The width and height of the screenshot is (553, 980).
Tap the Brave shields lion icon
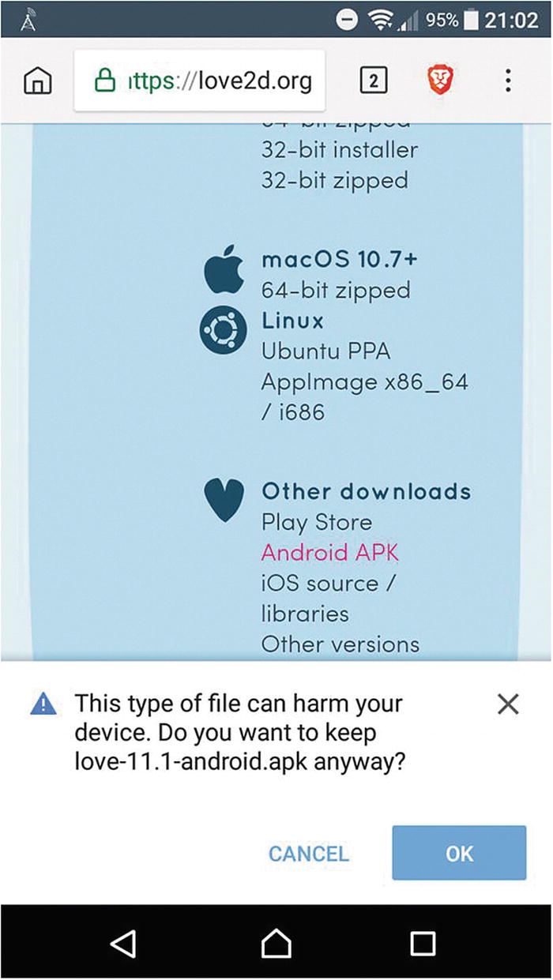438,81
